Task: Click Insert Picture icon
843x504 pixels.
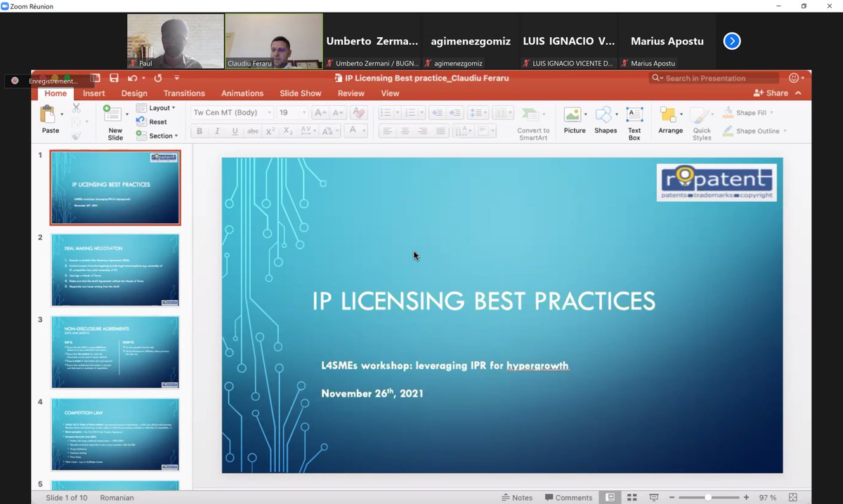Action: point(573,115)
